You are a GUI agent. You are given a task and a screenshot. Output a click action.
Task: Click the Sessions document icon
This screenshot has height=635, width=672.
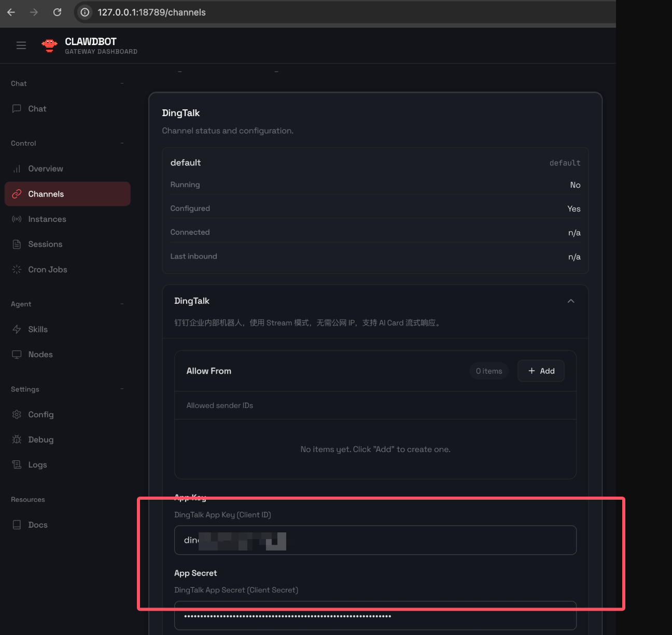pyautogui.click(x=17, y=244)
